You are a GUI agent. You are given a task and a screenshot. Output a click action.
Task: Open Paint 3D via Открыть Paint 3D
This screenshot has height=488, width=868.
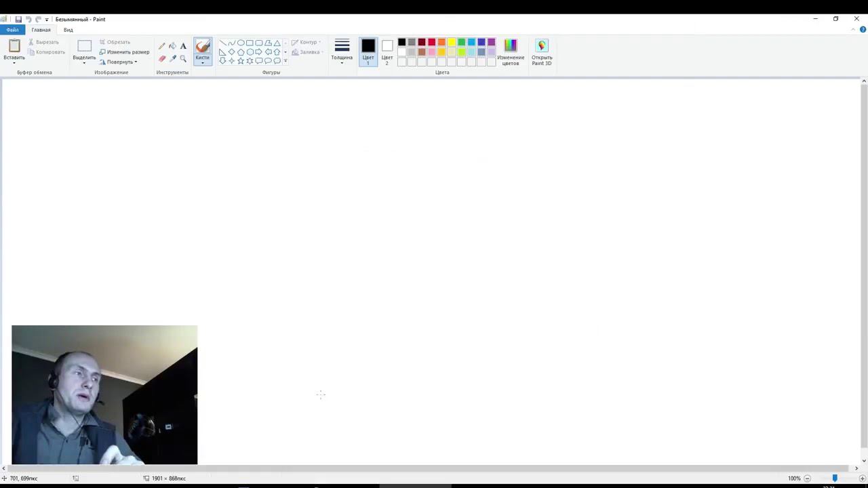(x=542, y=52)
